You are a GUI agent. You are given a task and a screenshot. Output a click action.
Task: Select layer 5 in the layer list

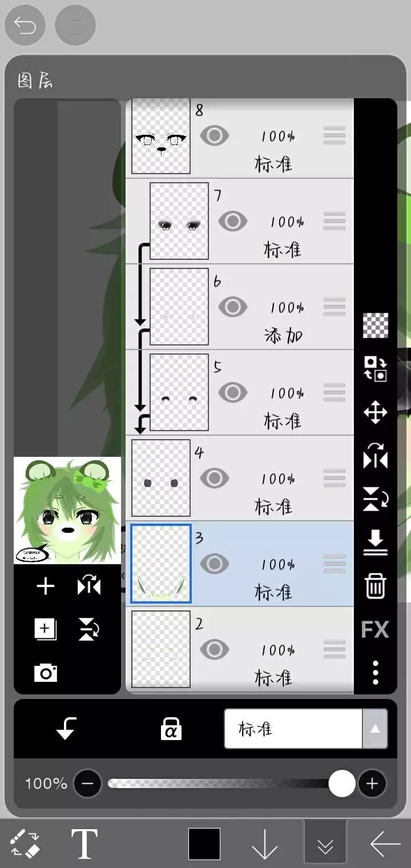pyautogui.click(x=240, y=392)
